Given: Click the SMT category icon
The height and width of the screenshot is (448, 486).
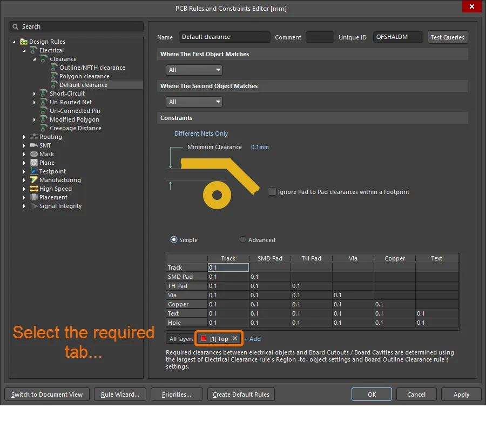Looking at the screenshot, I should pyautogui.click(x=34, y=145).
